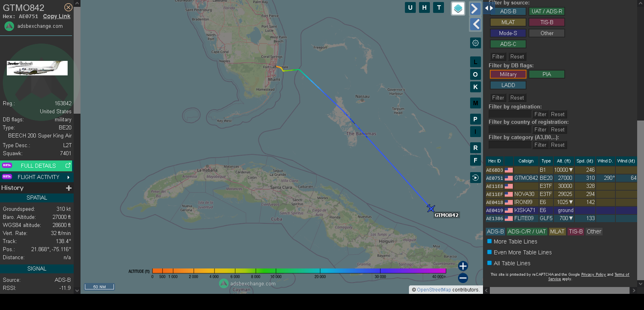Click the right-chevron sidebar arrow
The height and width of the screenshot is (310, 644).
coord(475,8)
